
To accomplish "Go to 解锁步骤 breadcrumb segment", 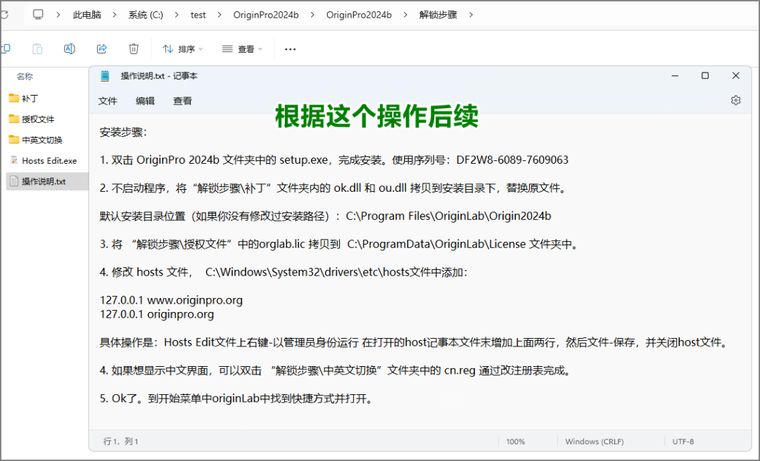I will 438,15.
